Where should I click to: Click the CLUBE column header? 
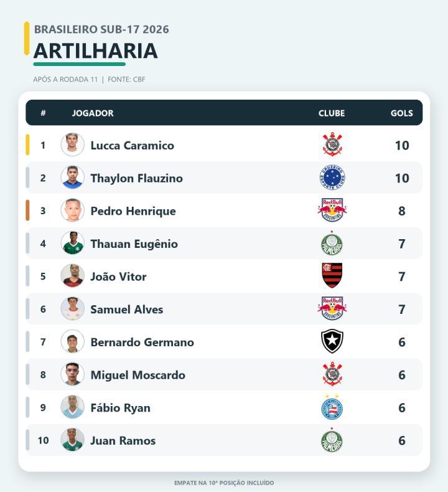pyautogui.click(x=332, y=113)
